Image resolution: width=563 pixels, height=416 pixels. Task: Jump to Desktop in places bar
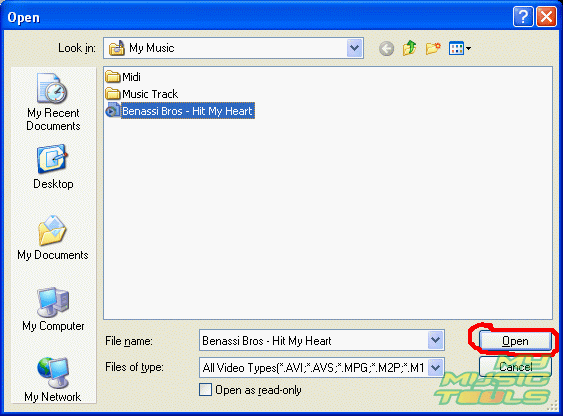tap(53, 167)
